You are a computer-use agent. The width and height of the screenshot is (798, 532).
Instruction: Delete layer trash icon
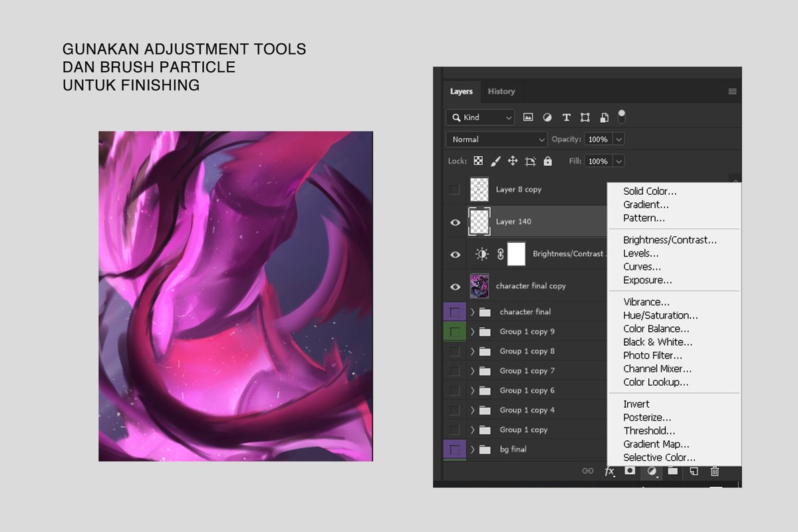(715, 471)
